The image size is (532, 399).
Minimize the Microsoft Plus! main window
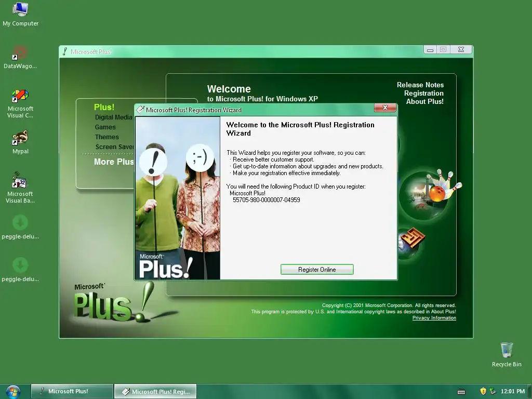pyautogui.click(x=430, y=49)
